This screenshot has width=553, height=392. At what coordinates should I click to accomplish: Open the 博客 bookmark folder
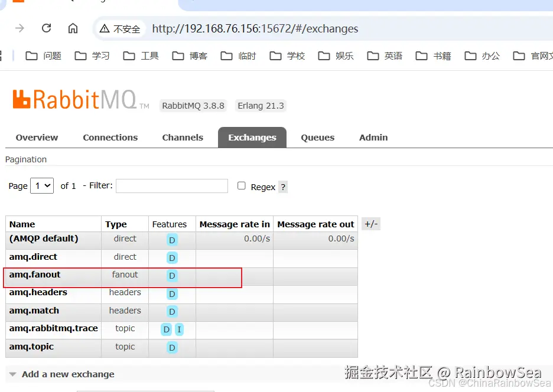[x=190, y=55]
